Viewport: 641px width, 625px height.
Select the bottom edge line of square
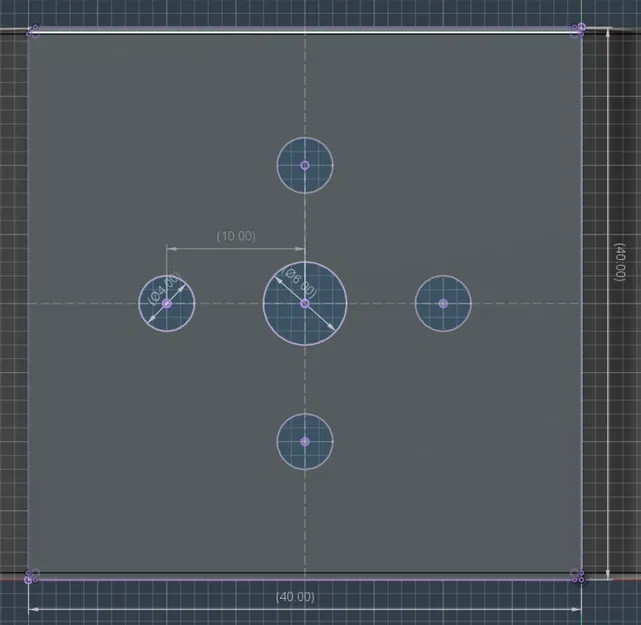point(305,579)
